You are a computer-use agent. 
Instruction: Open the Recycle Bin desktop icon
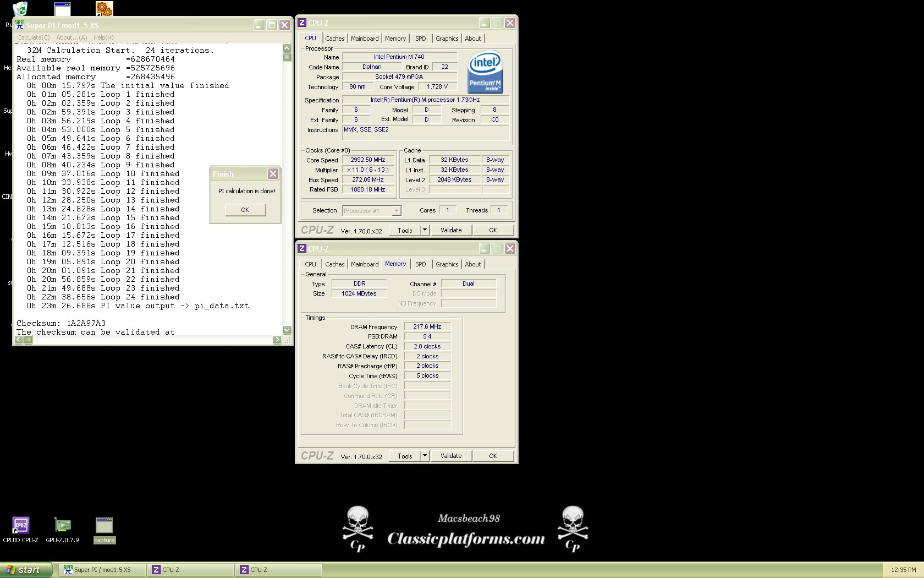[x=20, y=9]
